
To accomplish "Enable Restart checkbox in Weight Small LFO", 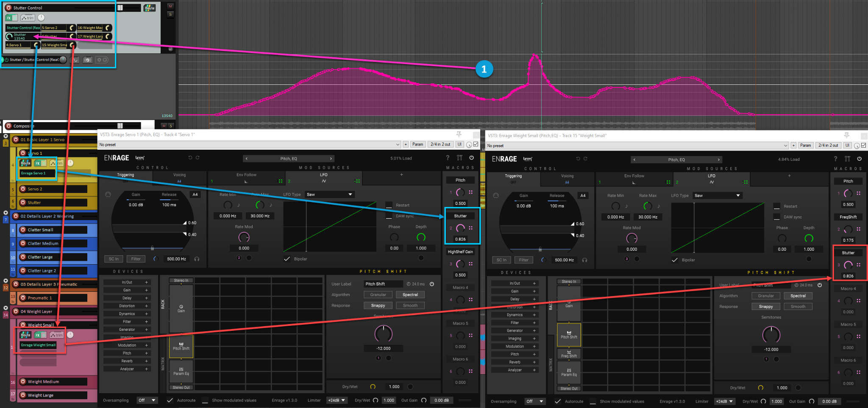I will 776,207.
